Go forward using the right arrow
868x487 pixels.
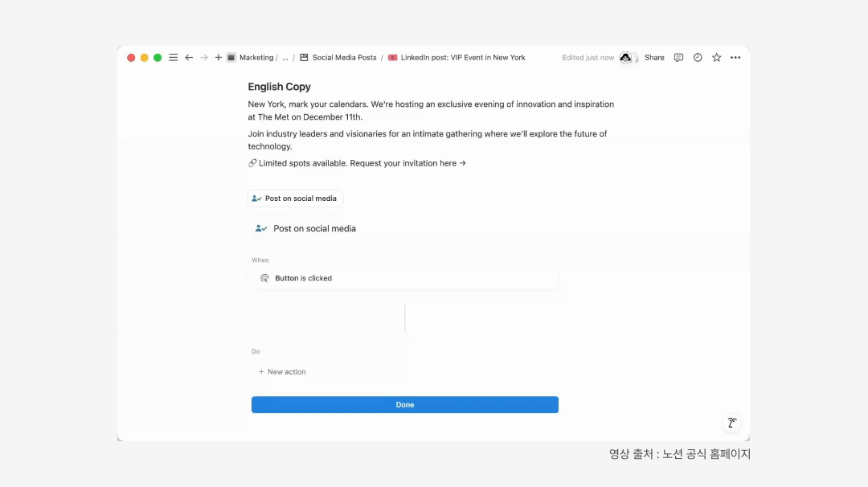coord(204,58)
